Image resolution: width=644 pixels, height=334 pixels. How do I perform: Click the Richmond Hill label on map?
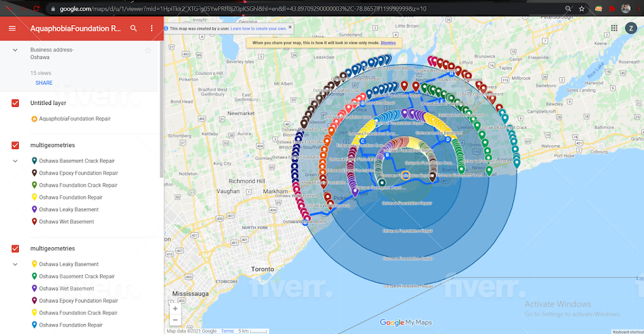tap(247, 181)
